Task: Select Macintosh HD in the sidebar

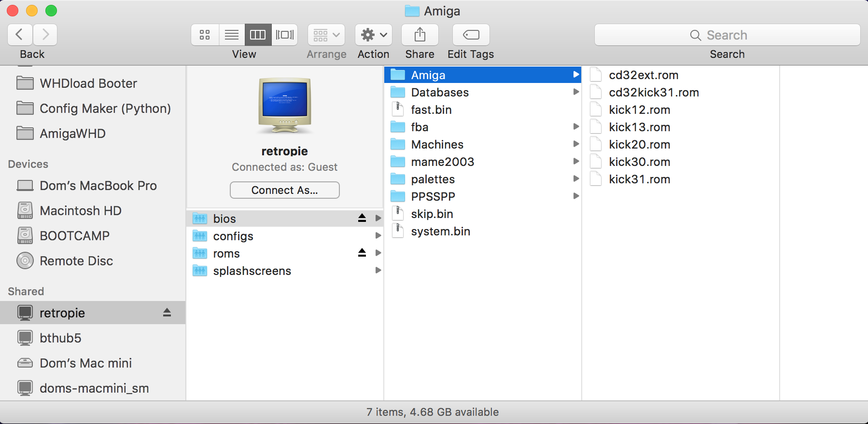Action: [93, 211]
